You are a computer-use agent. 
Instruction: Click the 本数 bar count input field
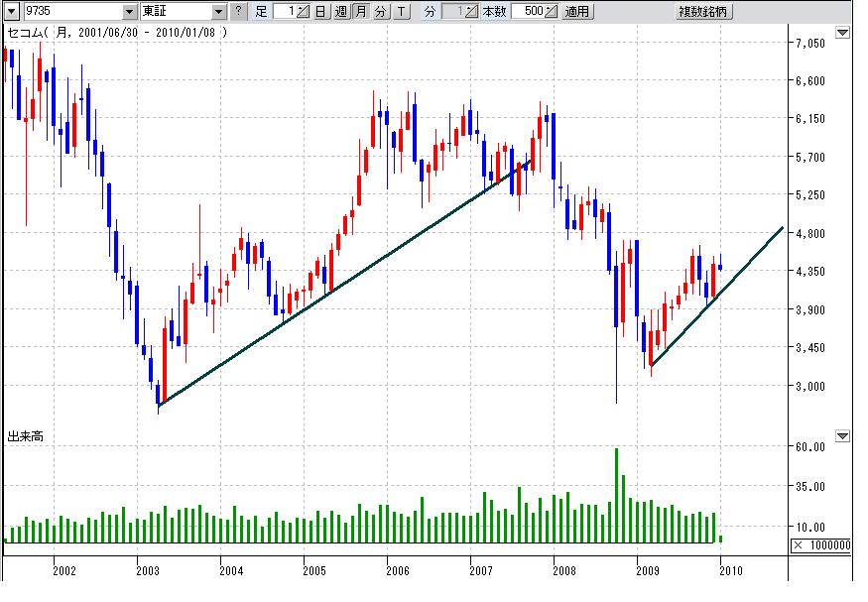tap(528, 12)
